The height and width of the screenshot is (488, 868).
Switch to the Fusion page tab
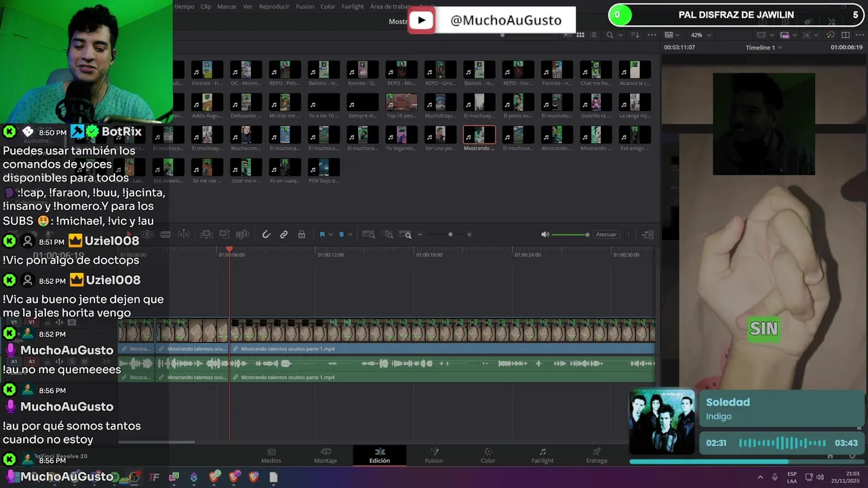point(434,455)
